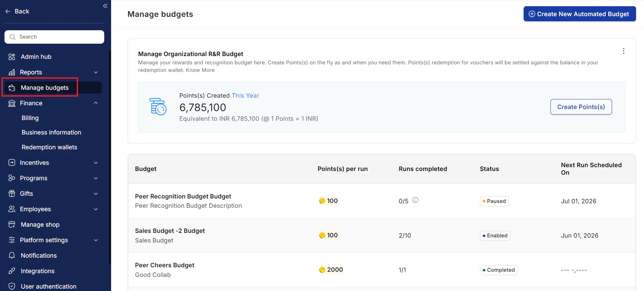The image size is (644, 291).
Task: Click the 'Jun 01, 2026' date
Action: [580, 236]
